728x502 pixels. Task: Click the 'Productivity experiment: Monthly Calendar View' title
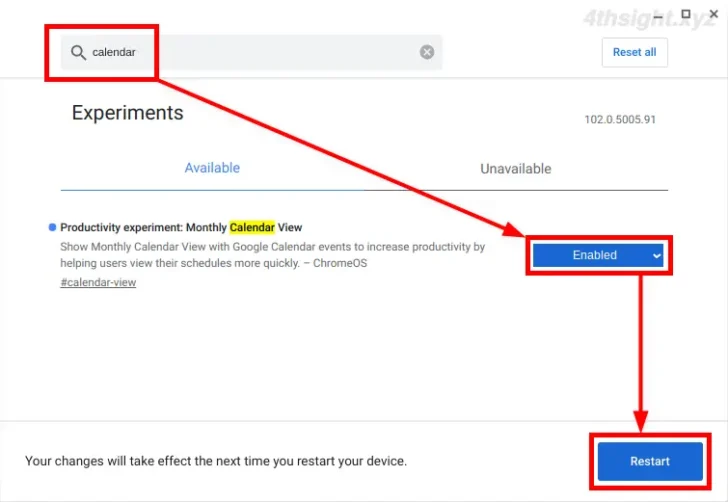(x=181, y=228)
